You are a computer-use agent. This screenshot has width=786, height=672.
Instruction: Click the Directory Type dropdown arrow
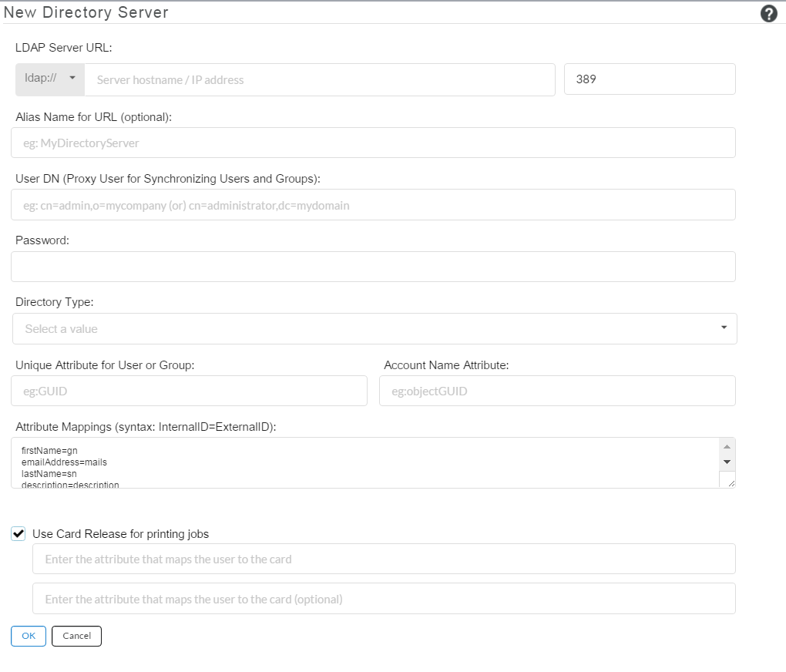724,328
